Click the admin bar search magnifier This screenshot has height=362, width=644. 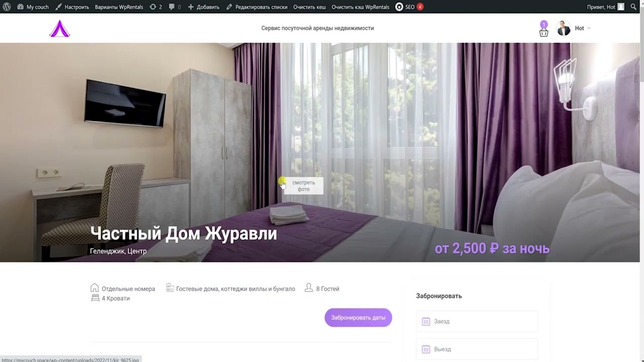pyautogui.click(x=633, y=7)
